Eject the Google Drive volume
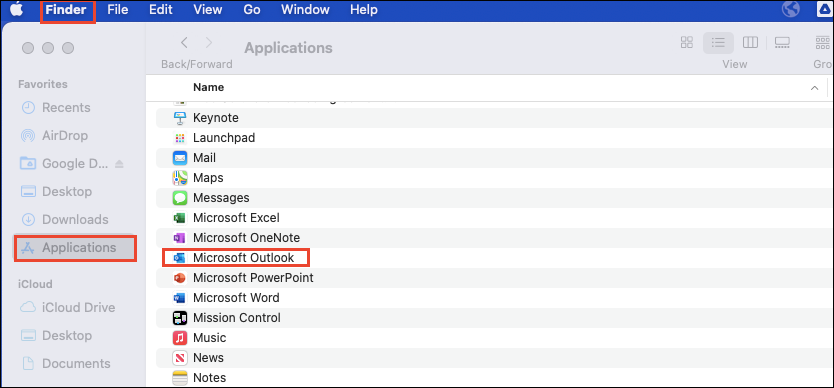The height and width of the screenshot is (388, 834). click(x=119, y=164)
